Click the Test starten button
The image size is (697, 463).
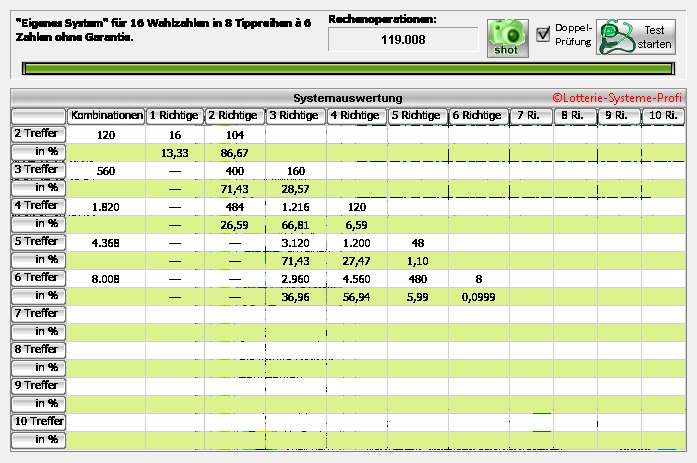[636, 37]
